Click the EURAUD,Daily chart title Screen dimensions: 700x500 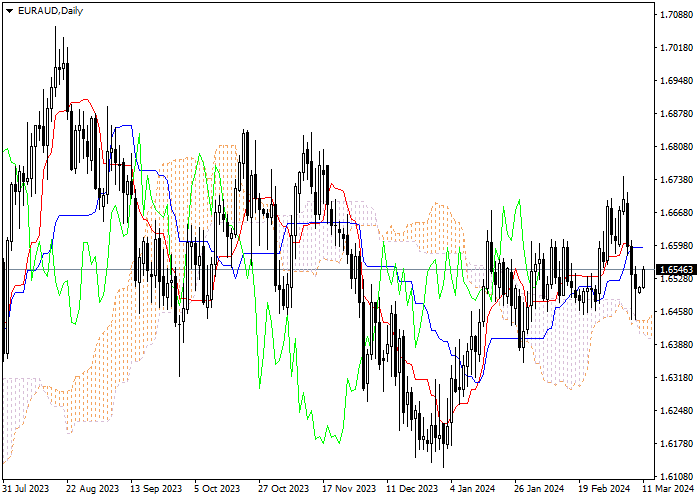[x=50, y=11]
